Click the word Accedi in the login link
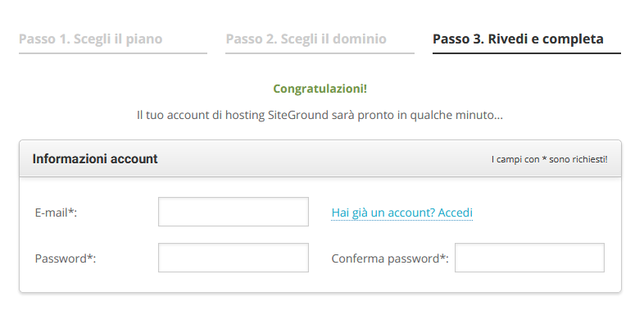 (x=456, y=213)
